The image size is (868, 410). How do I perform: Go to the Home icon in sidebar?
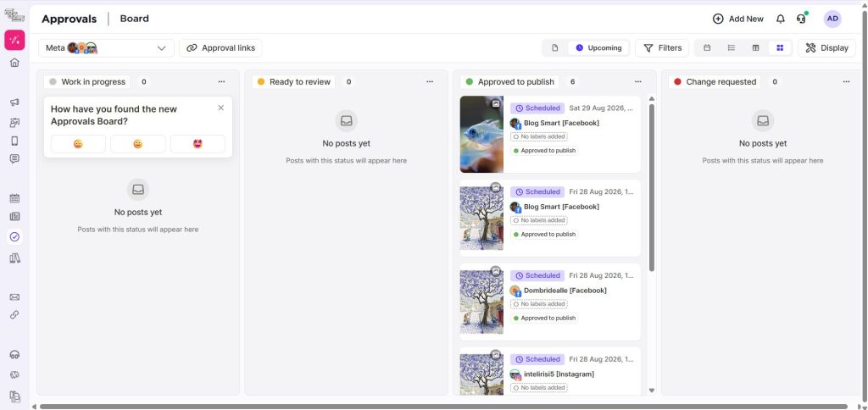click(x=15, y=63)
